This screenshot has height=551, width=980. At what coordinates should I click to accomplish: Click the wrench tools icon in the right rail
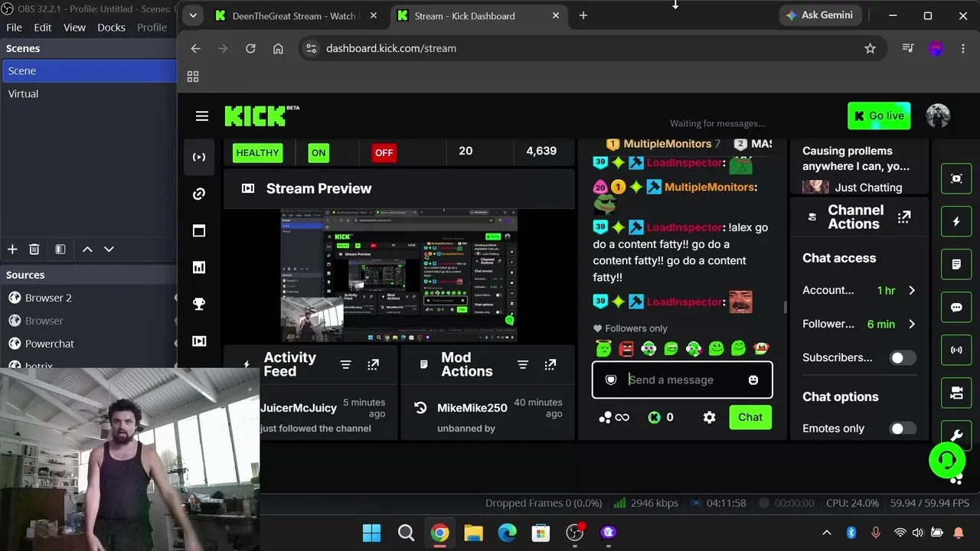coord(956,434)
